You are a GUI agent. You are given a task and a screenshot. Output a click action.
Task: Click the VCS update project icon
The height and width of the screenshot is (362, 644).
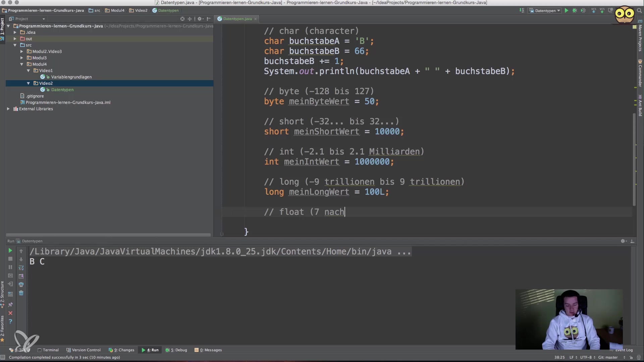tap(593, 11)
